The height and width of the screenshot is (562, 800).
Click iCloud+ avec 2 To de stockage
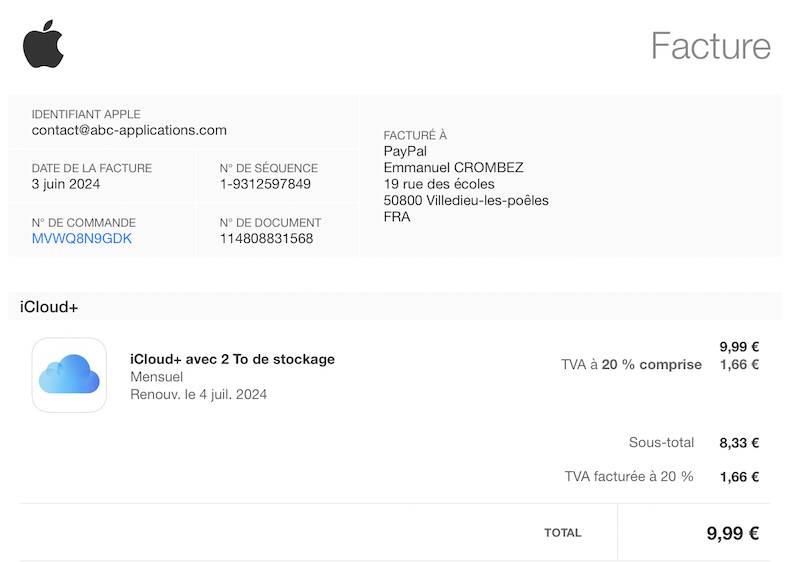coord(233,360)
